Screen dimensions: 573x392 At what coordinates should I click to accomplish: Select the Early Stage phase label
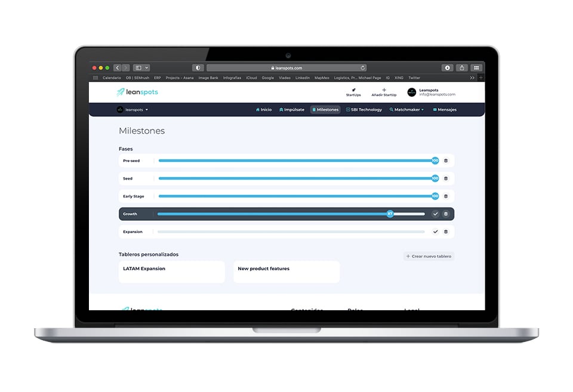(x=133, y=196)
